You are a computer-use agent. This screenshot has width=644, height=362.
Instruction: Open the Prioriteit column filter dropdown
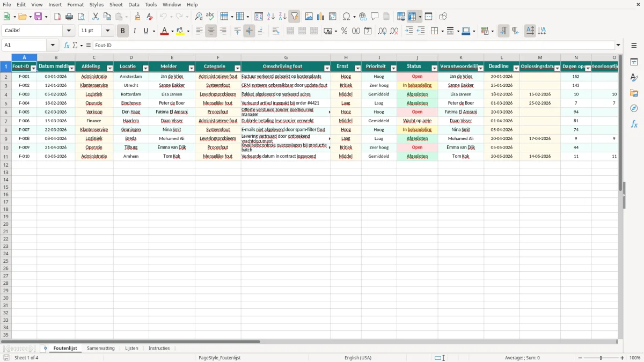point(393,68)
